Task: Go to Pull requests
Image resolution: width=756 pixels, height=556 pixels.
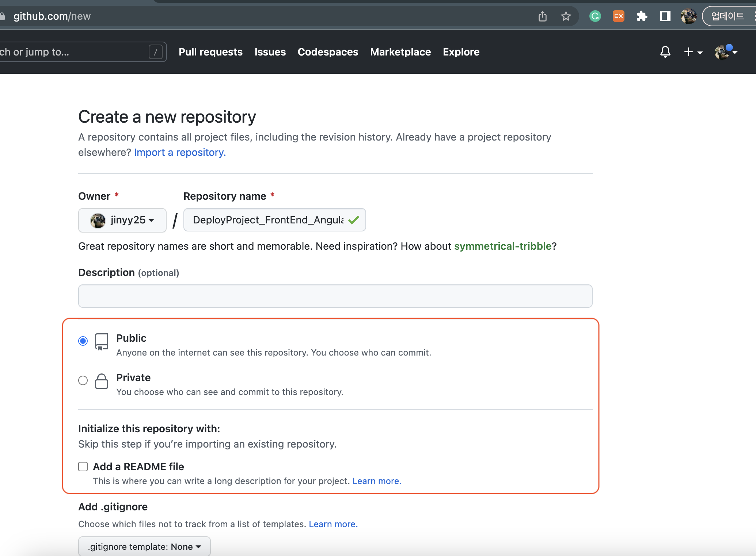Action: pos(210,52)
